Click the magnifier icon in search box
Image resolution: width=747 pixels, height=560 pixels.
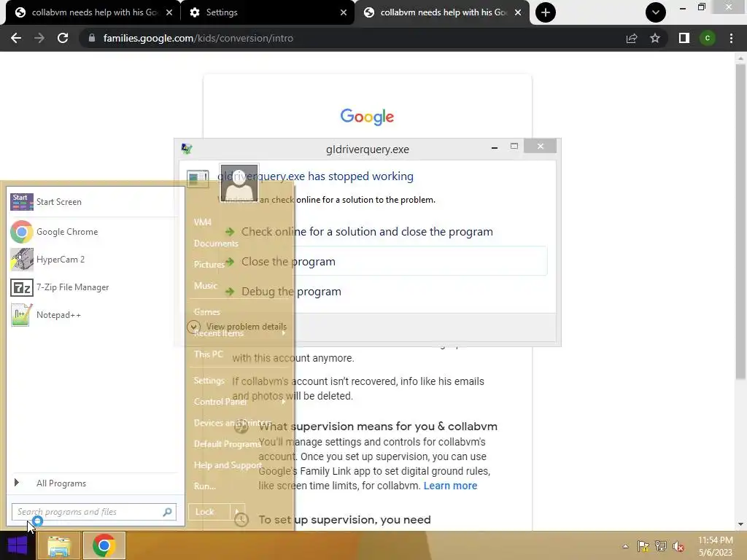pyautogui.click(x=167, y=512)
